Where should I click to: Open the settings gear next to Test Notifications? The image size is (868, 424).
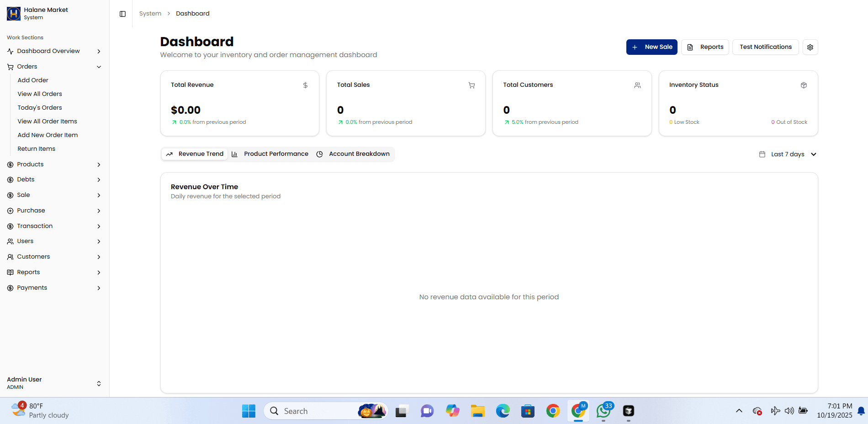click(810, 47)
